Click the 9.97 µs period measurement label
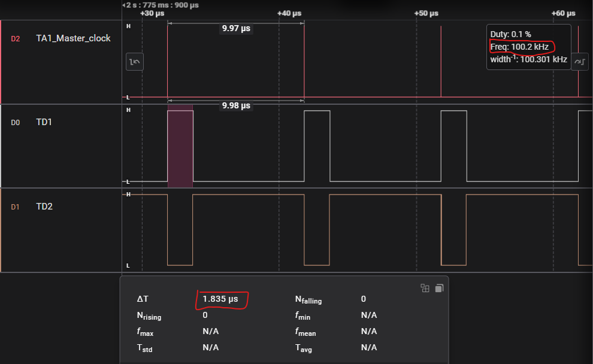This screenshot has height=364, width=593. [x=236, y=28]
